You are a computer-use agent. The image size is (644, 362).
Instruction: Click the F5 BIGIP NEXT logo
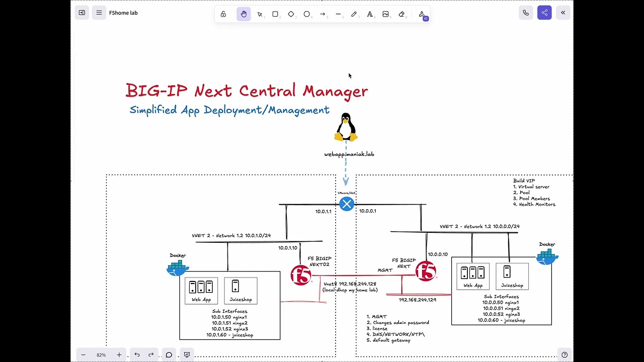pos(426,271)
